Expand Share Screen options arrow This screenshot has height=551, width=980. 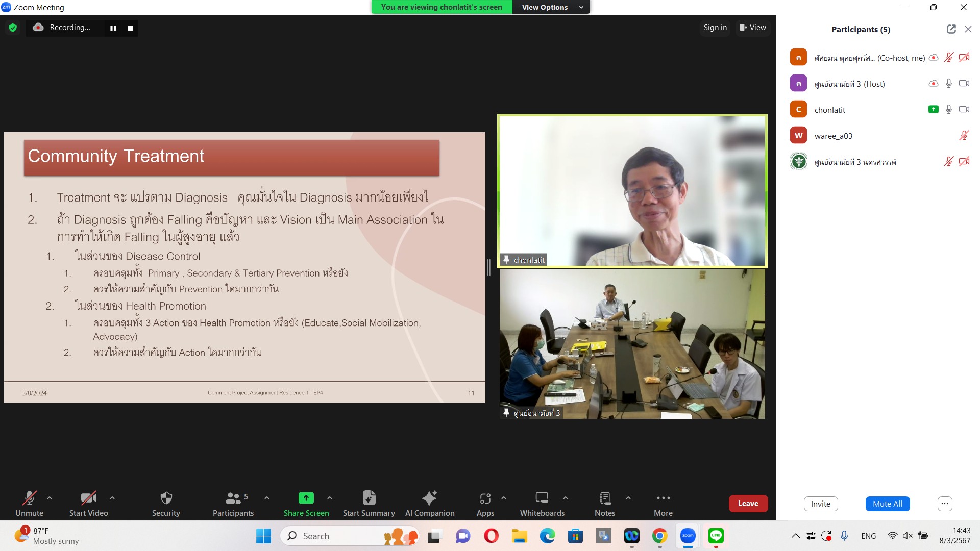coord(330,498)
